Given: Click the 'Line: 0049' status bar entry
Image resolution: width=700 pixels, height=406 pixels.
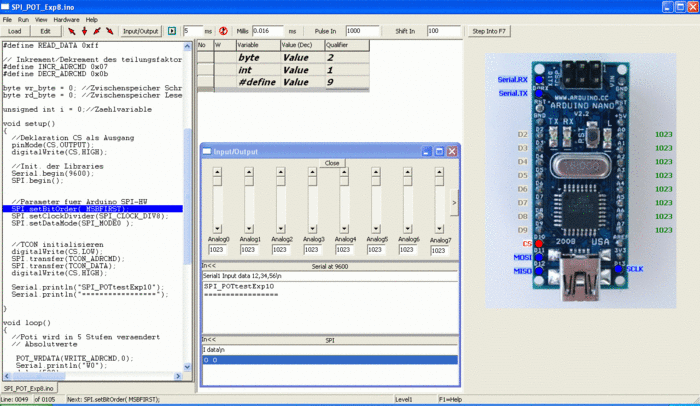Looking at the screenshot, I should point(14,399).
